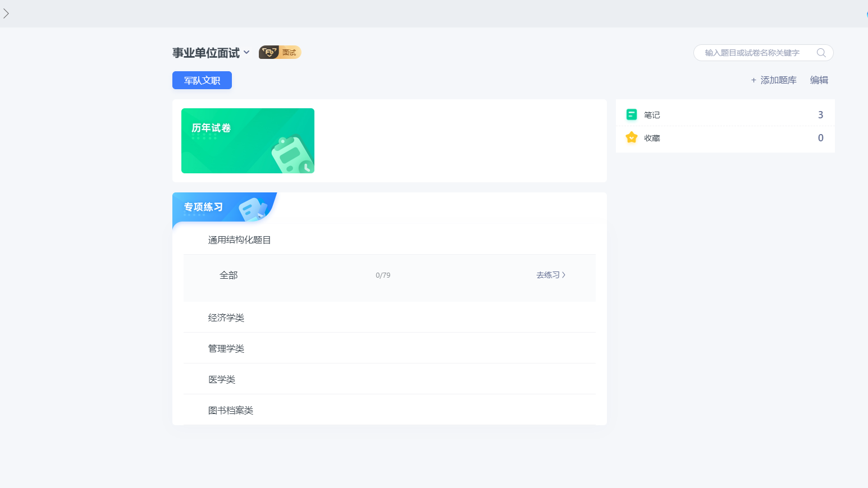The width and height of the screenshot is (868, 488).
Task: Expand the 经济学类 category
Action: [x=226, y=317]
